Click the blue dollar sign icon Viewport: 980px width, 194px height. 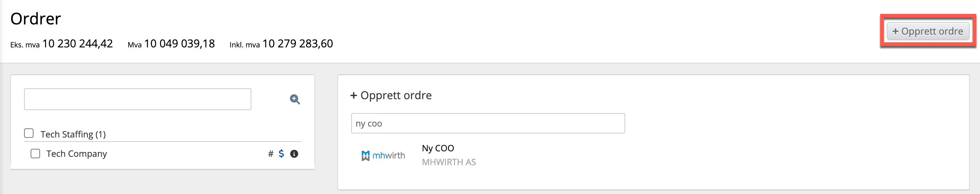[x=281, y=154]
